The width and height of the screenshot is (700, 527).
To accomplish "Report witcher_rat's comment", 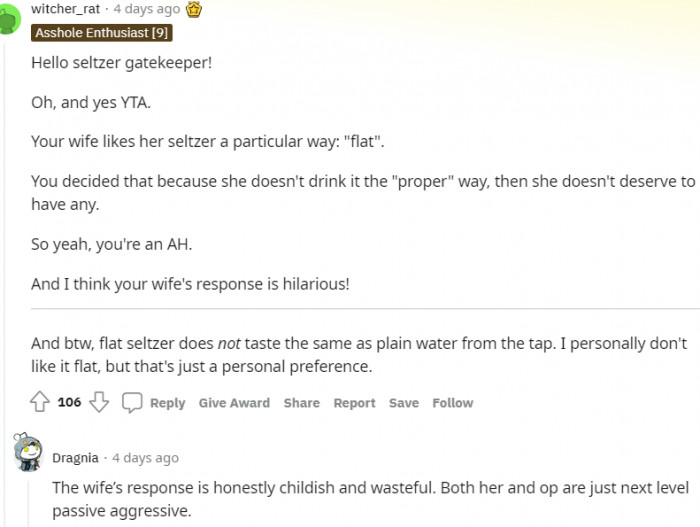I will click(x=354, y=403).
